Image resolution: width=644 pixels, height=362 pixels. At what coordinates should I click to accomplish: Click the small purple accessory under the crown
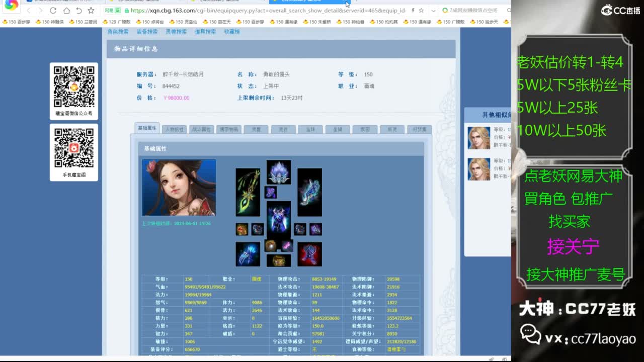[x=271, y=192]
